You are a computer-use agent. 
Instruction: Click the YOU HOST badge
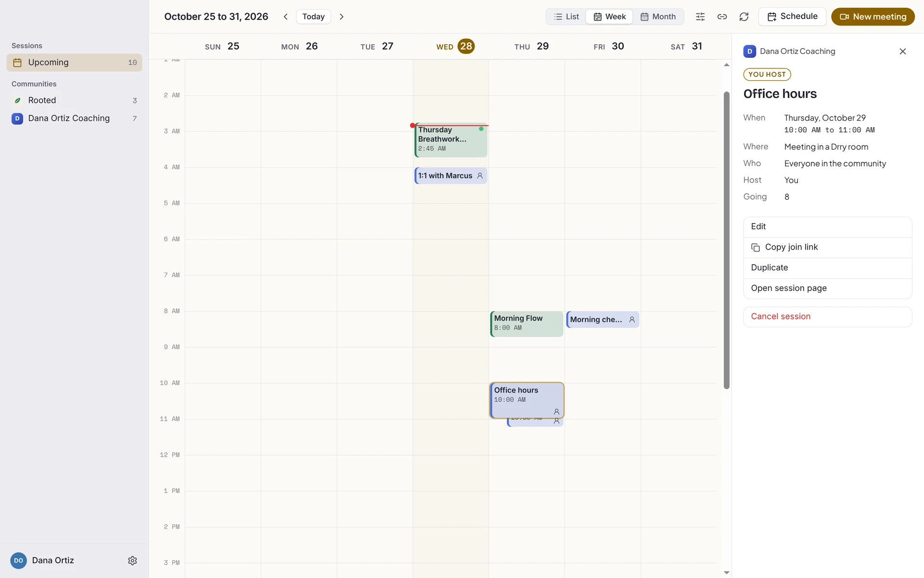point(767,74)
